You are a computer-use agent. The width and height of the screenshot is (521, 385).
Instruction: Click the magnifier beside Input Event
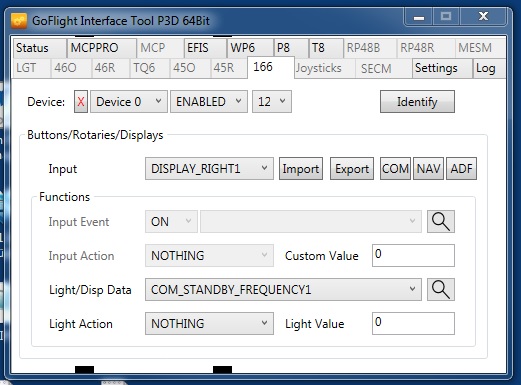(441, 222)
